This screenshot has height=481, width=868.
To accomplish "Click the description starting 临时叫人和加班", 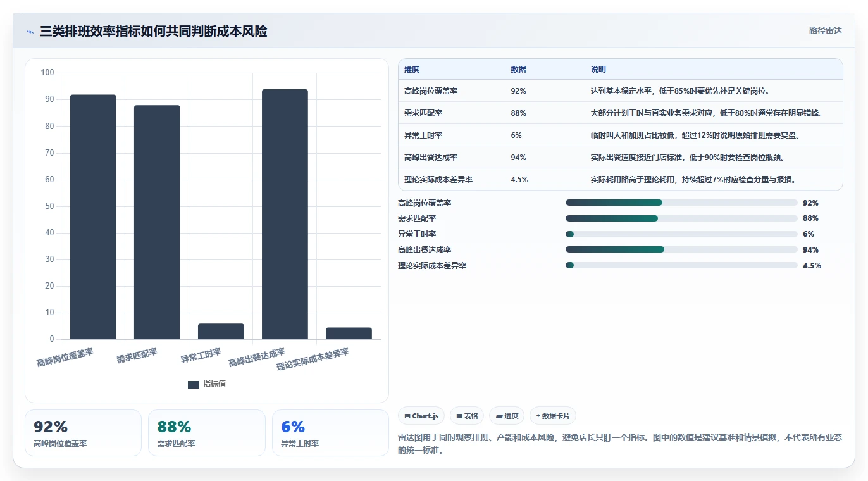I will coord(695,135).
